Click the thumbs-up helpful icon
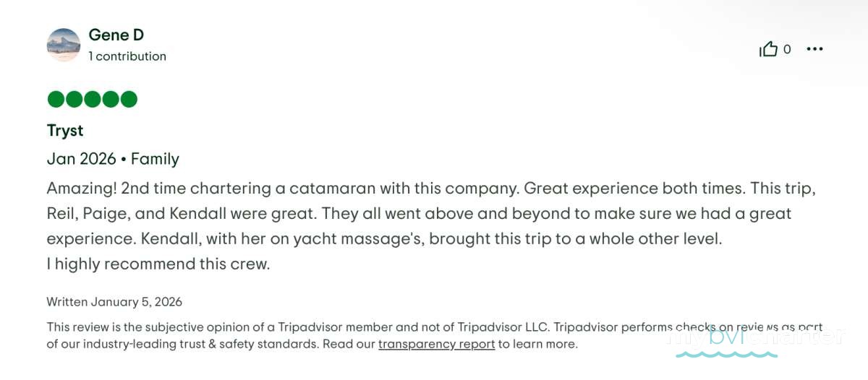The height and width of the screenshot is (380, 868). (x=768, y=49)
